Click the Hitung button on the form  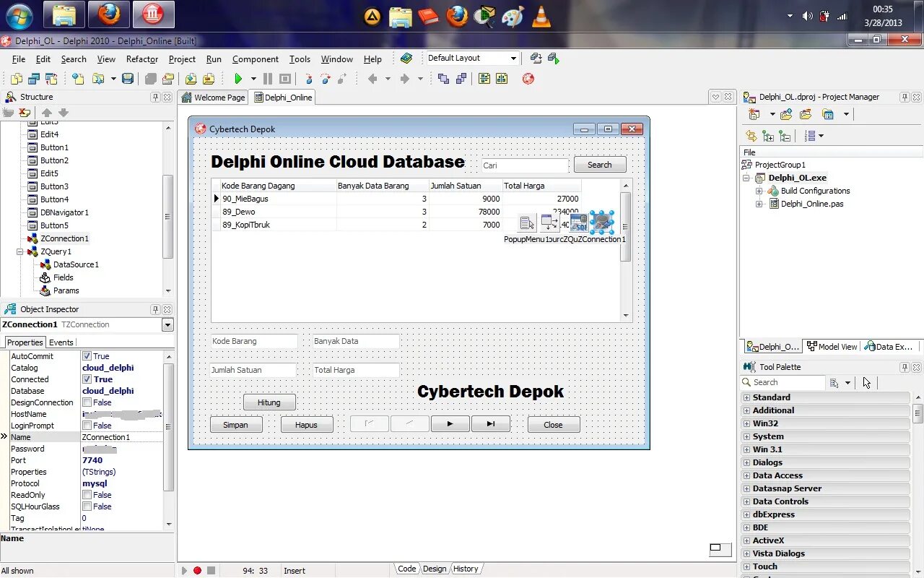[269, 402]
